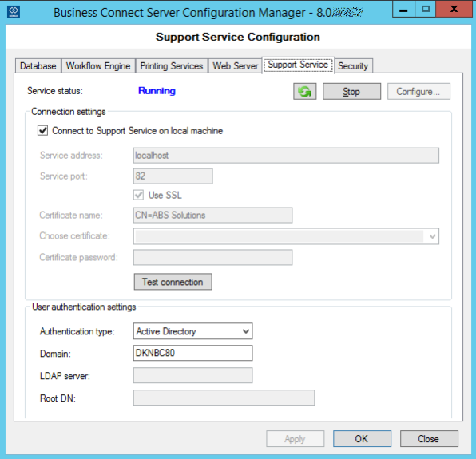Image resolution: width=476 pixels, height=459 pixels.
Task: Click the Apply button
Action: tap(295, 439)
